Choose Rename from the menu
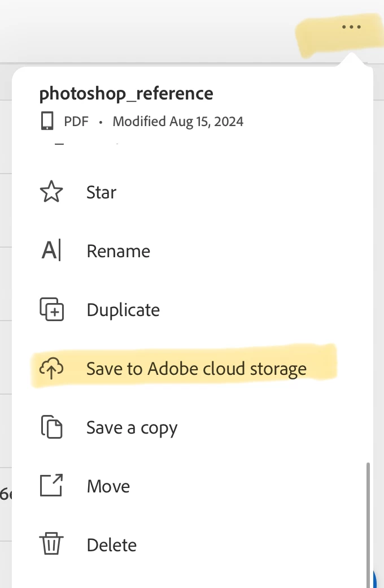 tap(119, 251)
